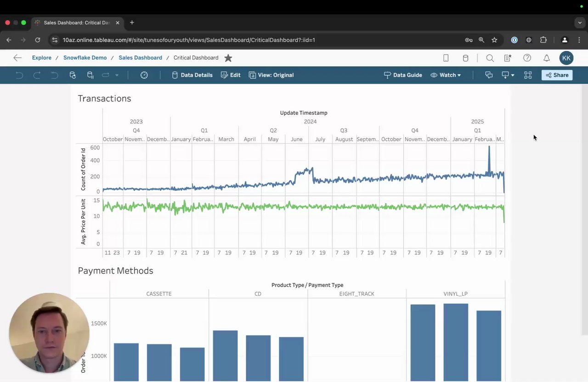Click the browser Extensions puzzle icon

(543, 40)
